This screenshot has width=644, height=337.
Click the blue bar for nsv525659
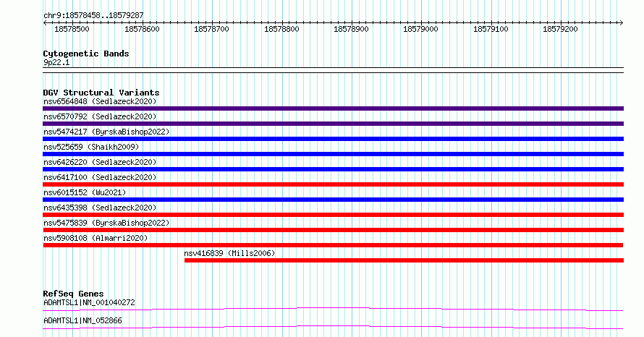point(333,154)
